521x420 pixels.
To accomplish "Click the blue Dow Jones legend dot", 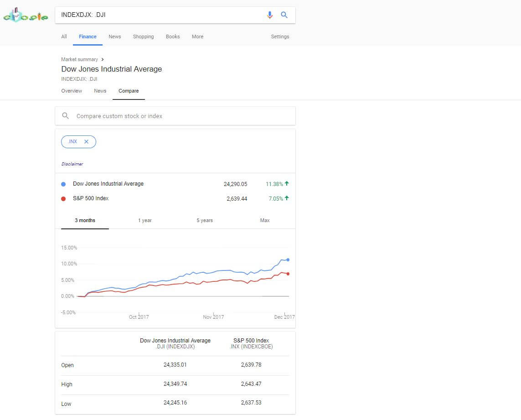I will point(63,184).
